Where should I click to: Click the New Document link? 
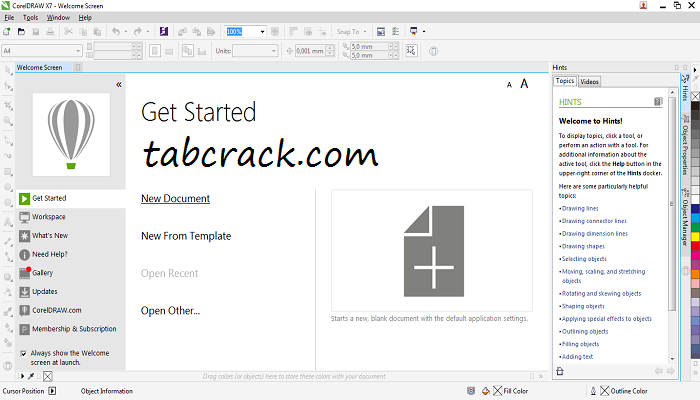click(x=175, y=199)
